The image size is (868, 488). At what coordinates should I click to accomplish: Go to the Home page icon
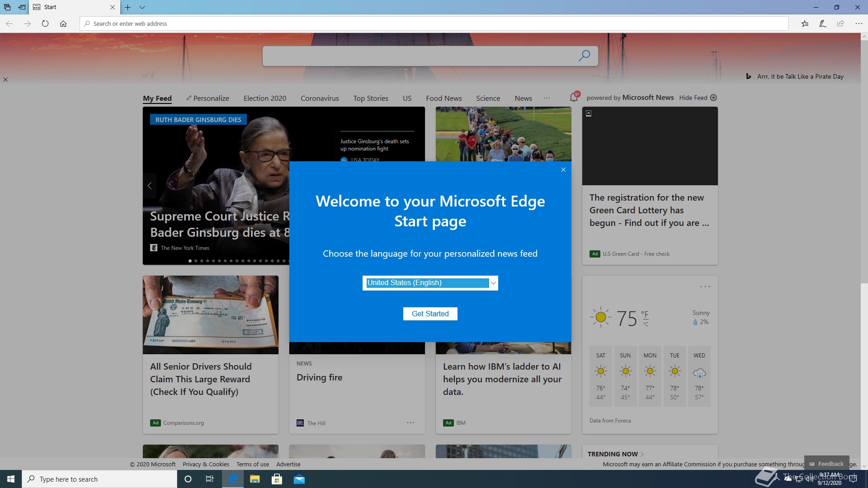tap(63, 23)
